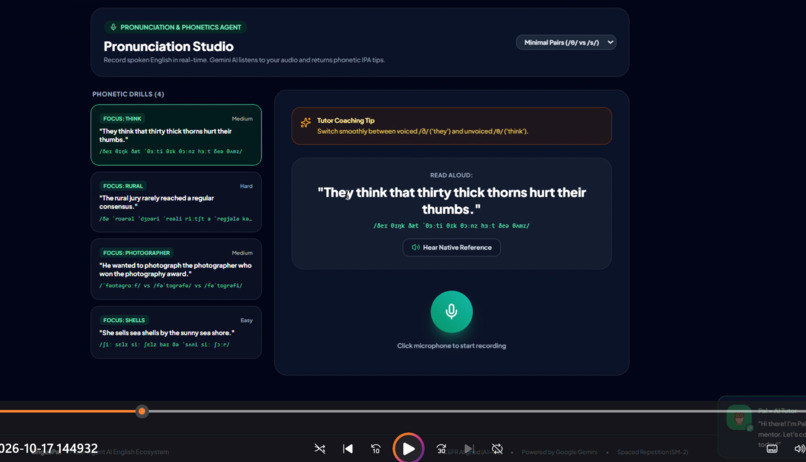Select the Focus: Shells drill card
This screenshot has height=462, width=806.
click(176, 332)
